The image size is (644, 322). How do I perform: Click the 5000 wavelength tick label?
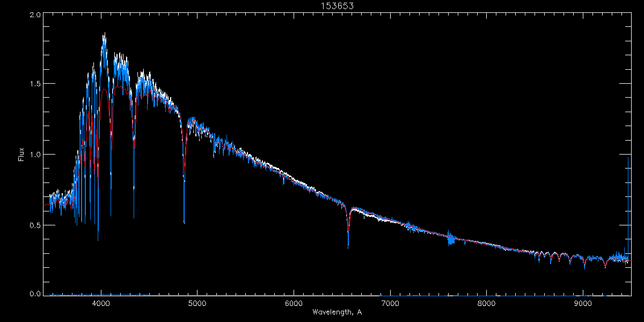click(197, 303)
